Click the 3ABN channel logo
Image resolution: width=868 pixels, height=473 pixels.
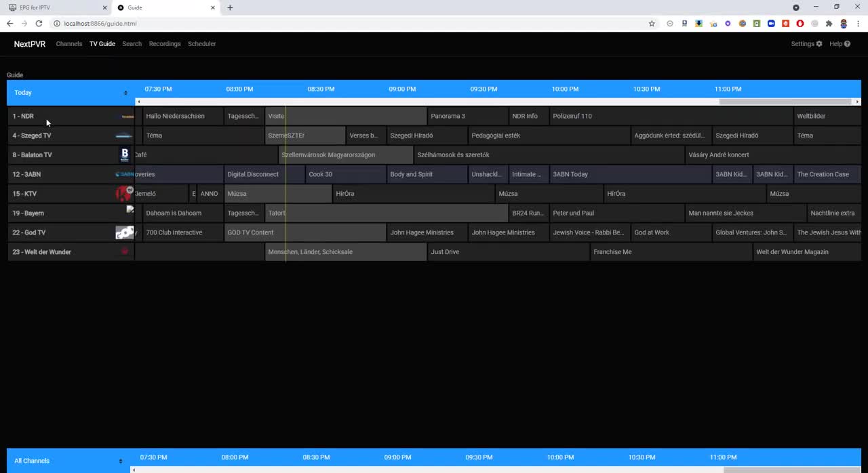click(x=124, y=174)
